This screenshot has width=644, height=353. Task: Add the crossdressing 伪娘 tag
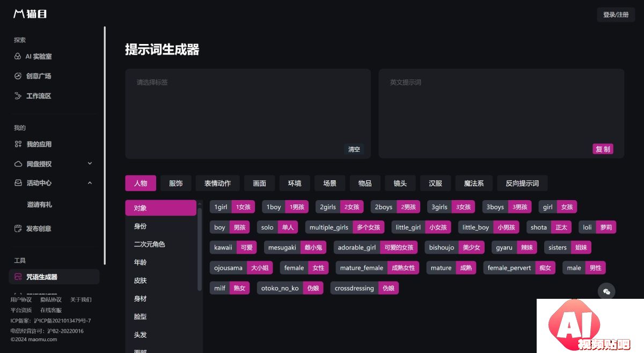(x=364, y=288)
